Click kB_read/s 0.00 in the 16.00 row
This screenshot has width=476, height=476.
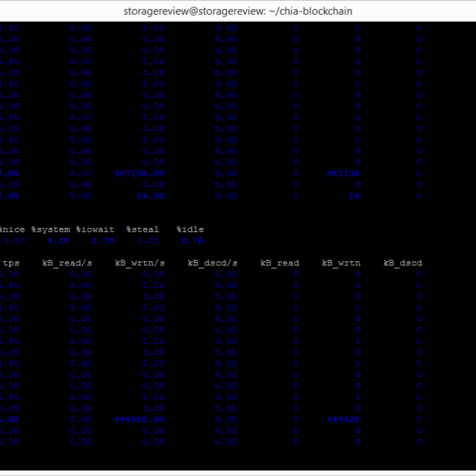[81, 196]
